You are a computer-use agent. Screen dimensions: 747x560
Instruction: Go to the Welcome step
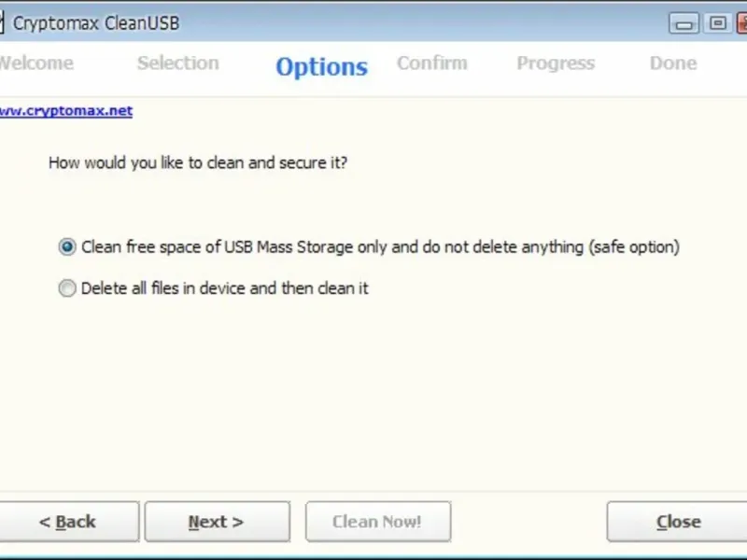click(35, 63)
